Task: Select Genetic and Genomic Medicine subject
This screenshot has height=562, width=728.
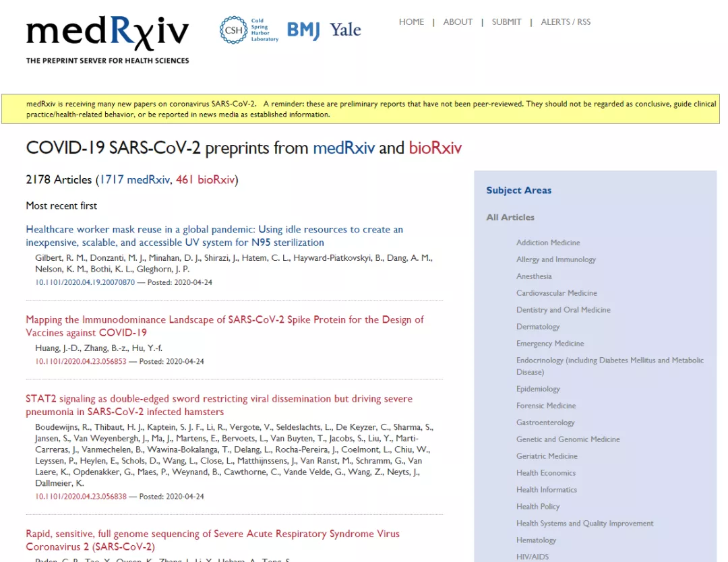Action: [568, 439]
